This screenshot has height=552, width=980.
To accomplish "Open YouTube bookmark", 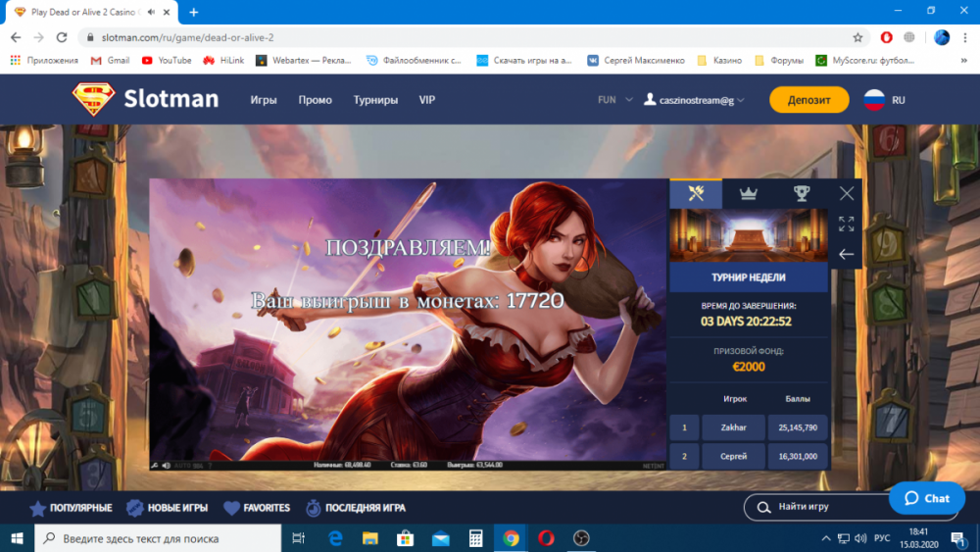I will (x=167, y=60).
